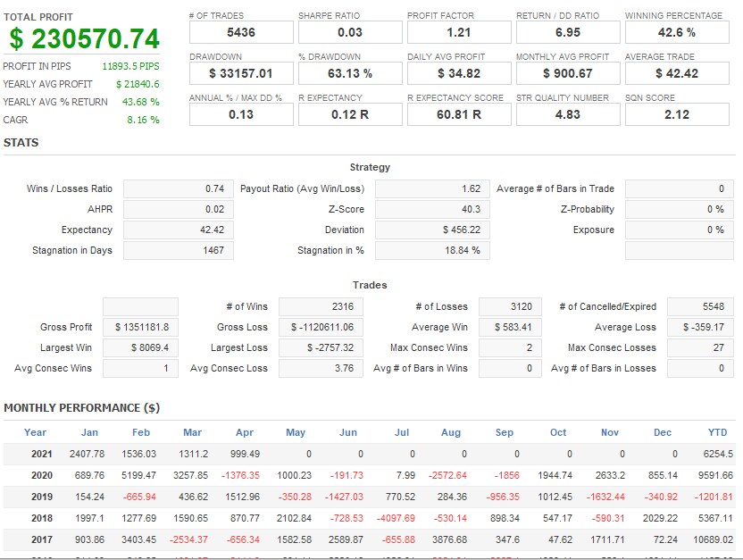This screenshot has height=560, width=743.
Task: Click the Wins / Losses Ratio field 0.74
Action: coord(179,188)
